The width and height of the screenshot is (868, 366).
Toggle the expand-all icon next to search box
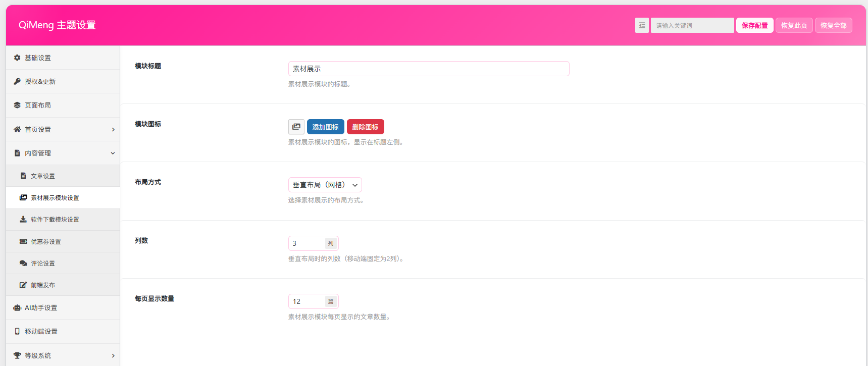click(642, 25)
